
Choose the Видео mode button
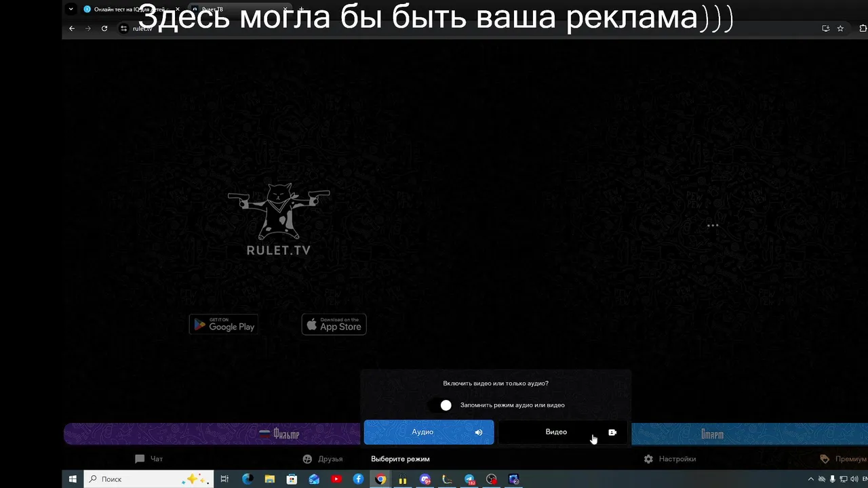coord(563,432)
